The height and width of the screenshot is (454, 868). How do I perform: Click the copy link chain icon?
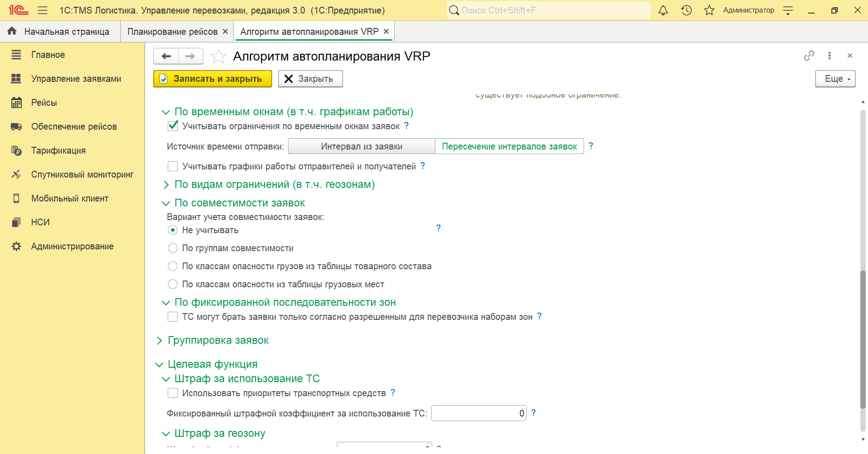pyautogui.click(x=809, y=56)
